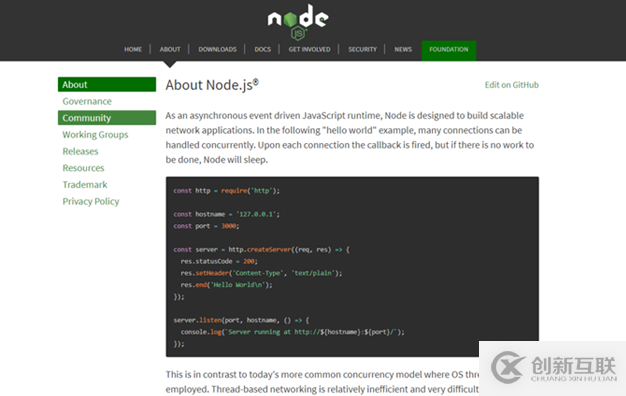Click the Chuang Xin Hu Lian watermark logo
The width and height of the screenshot is (626, 396).
pos(554,368)
